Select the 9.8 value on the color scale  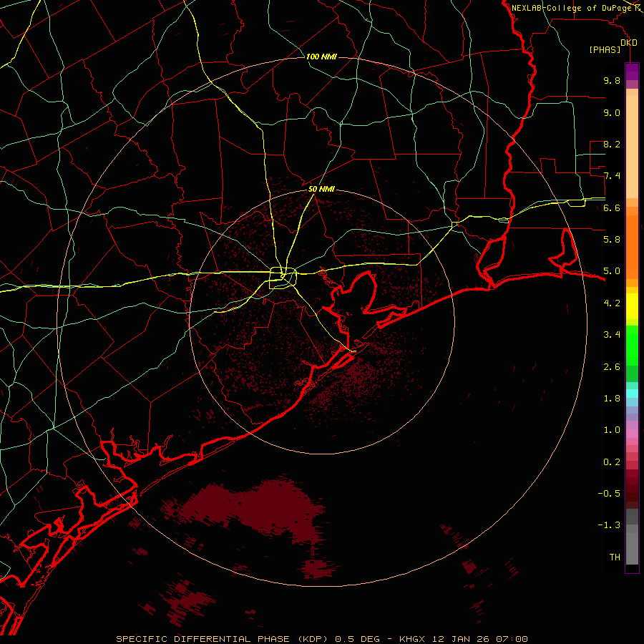pyautogui.click(x=612, y=80)
